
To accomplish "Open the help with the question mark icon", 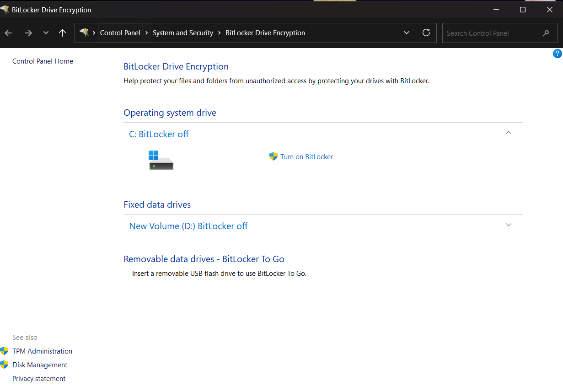I will 557,53.
